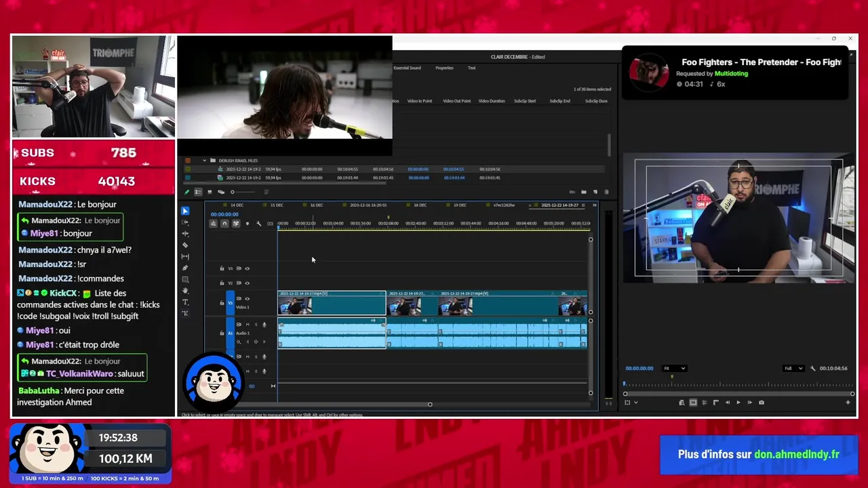Click the don.ahmedlndy.fr link banner
The height and width of the screenshot is (488, 868).
click(759, 454)
